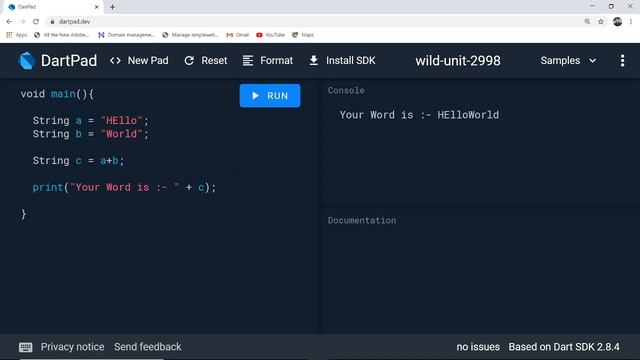Click the no issues status text
This screenshot has width=640, height=360.
pos(478,347)
